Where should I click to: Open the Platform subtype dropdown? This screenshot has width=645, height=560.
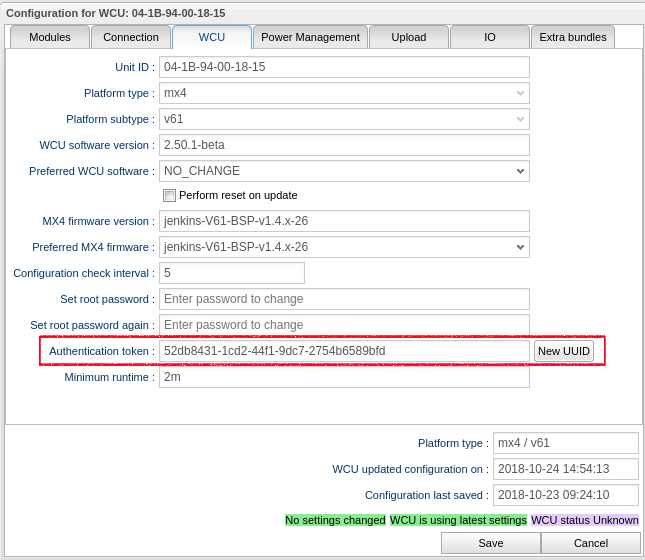click(344, 119)
